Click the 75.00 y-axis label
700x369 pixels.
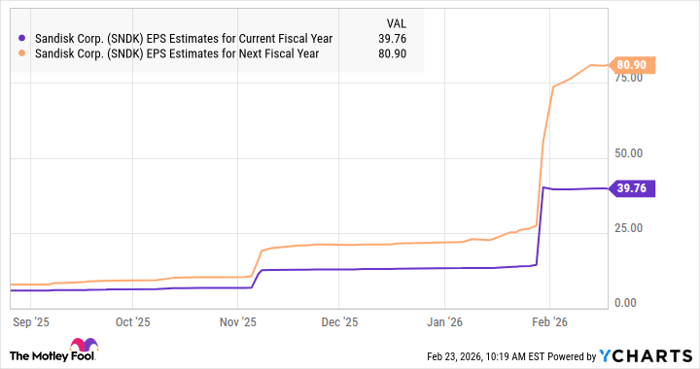tap(629, 79)
